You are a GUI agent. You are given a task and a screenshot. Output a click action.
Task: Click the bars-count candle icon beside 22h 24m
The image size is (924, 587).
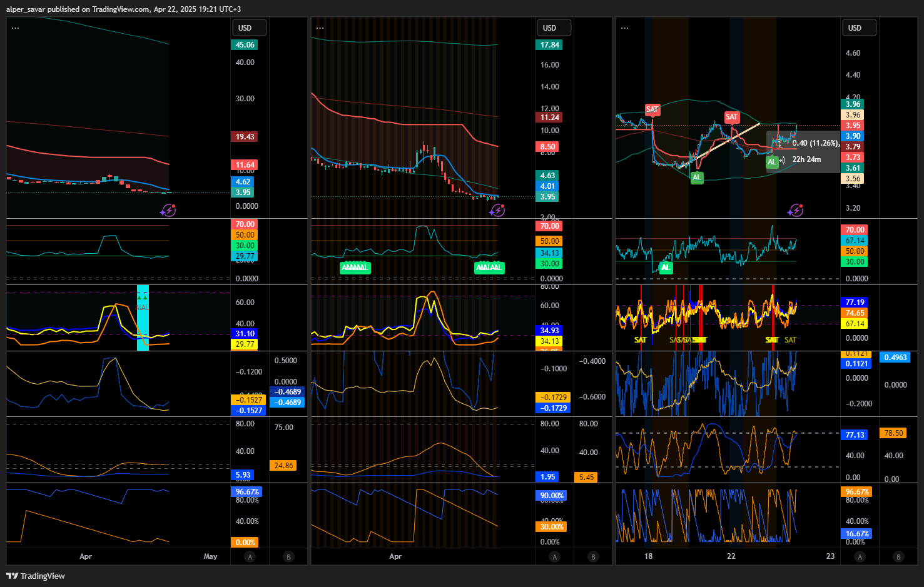click(782, 160)
